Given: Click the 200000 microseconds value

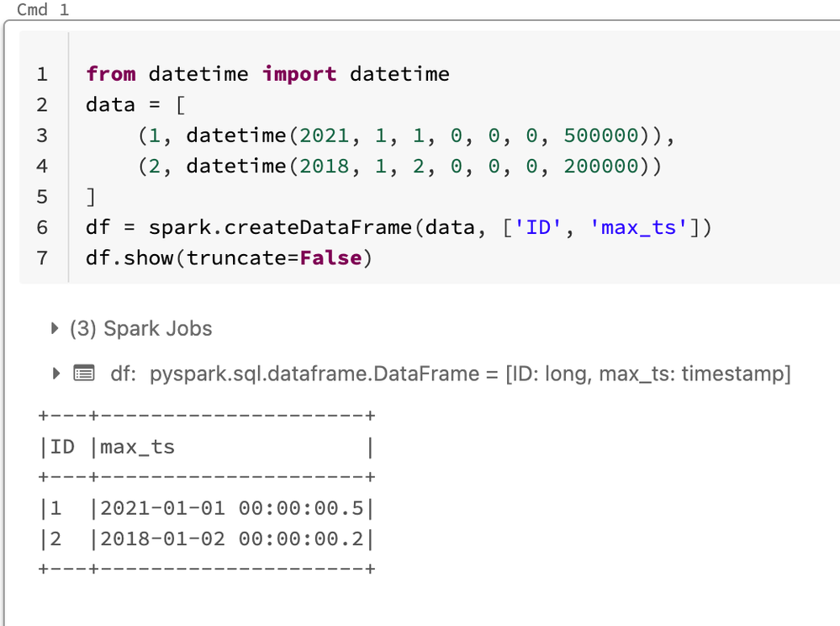Looking at the screenshot, I should [x=600, y=166].
